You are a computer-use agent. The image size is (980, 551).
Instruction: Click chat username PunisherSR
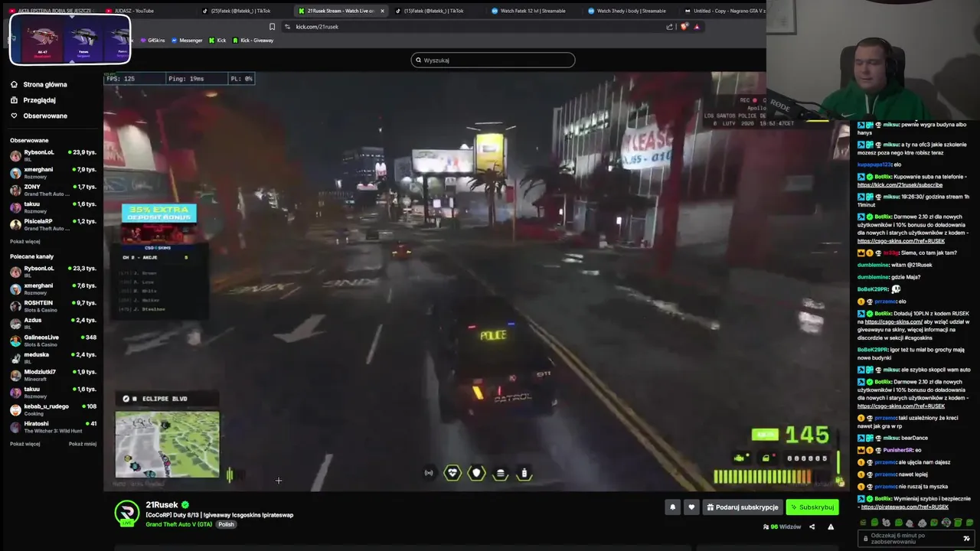(898, 450)
